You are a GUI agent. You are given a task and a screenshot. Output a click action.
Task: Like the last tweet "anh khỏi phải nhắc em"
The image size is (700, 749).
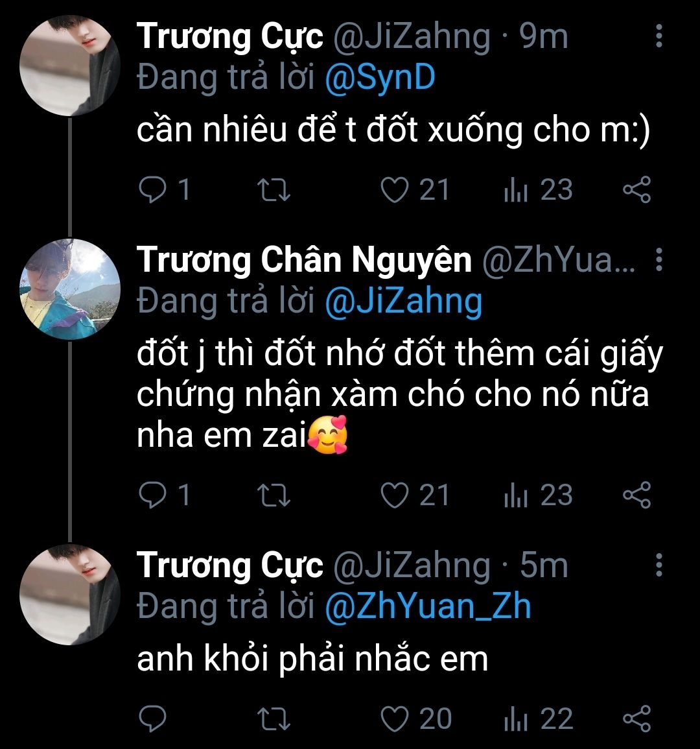[395, 719]
